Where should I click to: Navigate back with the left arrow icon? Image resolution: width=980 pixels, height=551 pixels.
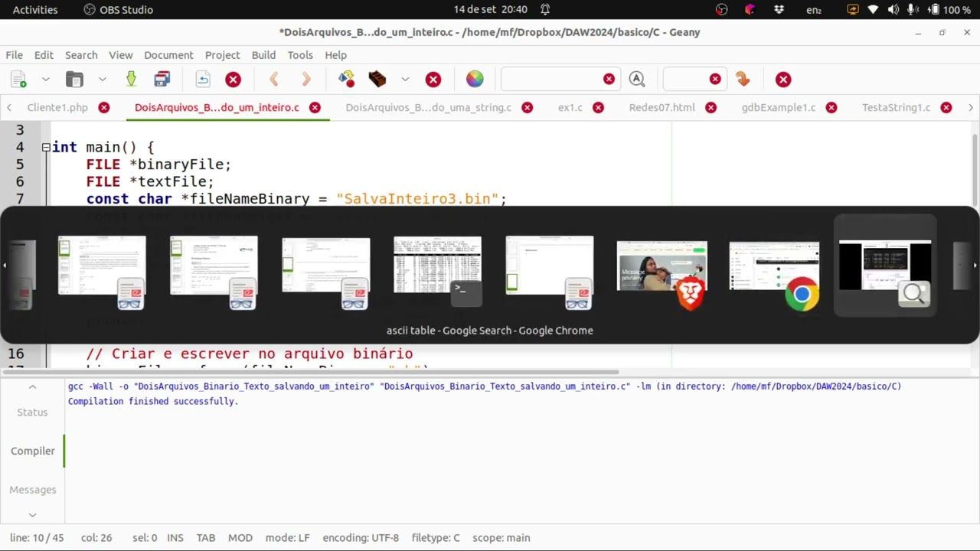click(274, 80)
